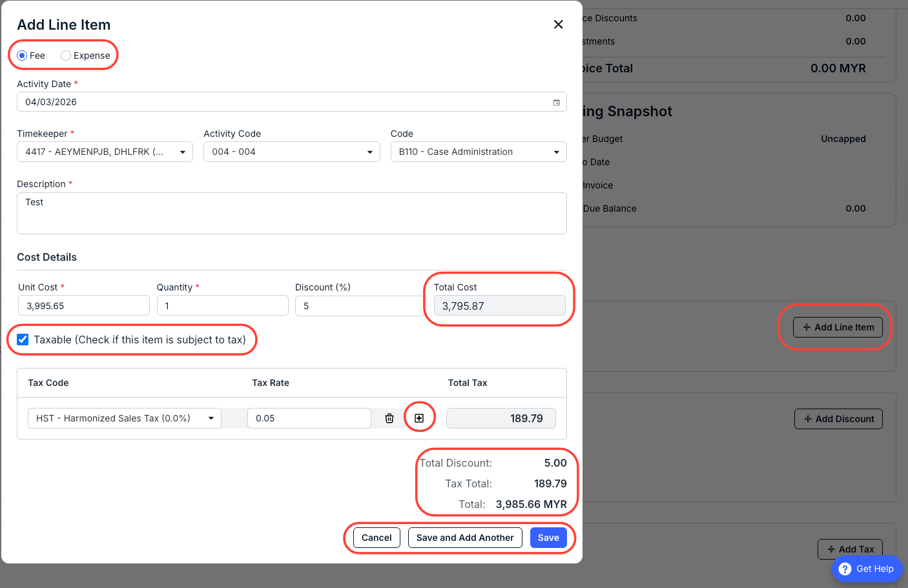Click the Tax Code column header
This screenshot has height=588, width=908.
pos(48,383)
